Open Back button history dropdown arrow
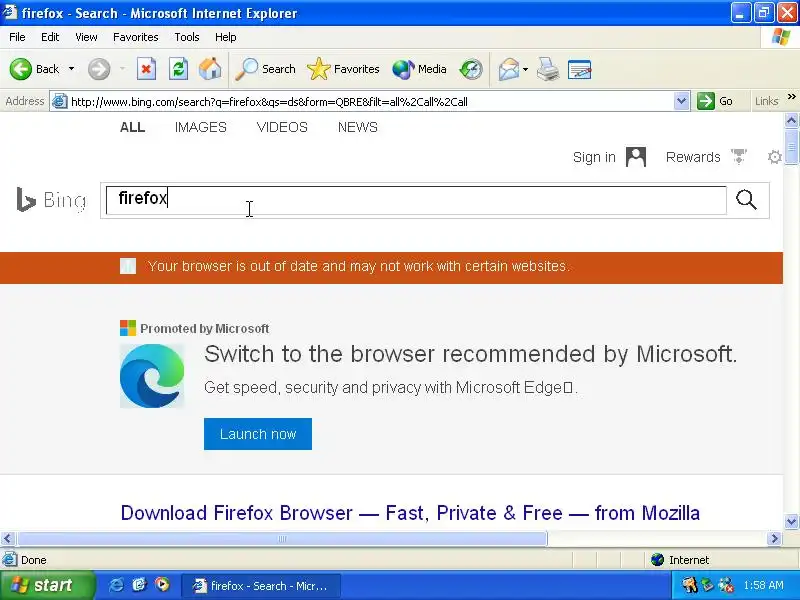 [71, 69]
